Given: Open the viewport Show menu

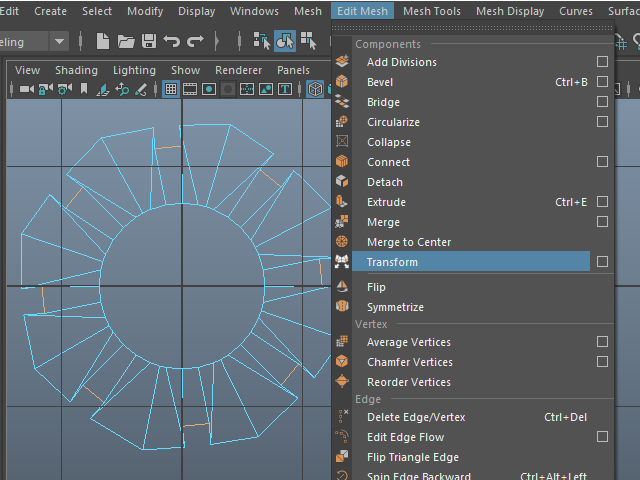Looking at the screenshot, I should pos(185,70).
